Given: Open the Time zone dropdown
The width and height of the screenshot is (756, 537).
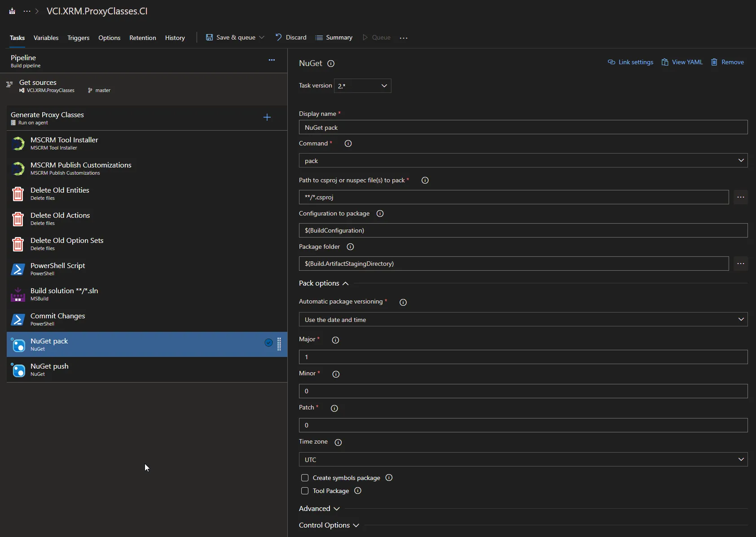Looking at the screenshot, I should pos(523,459).
